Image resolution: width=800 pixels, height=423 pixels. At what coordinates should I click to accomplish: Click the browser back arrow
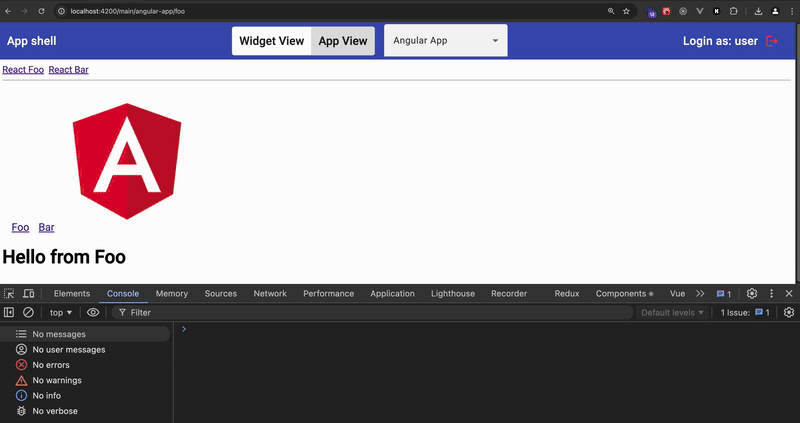pos(8,11)
